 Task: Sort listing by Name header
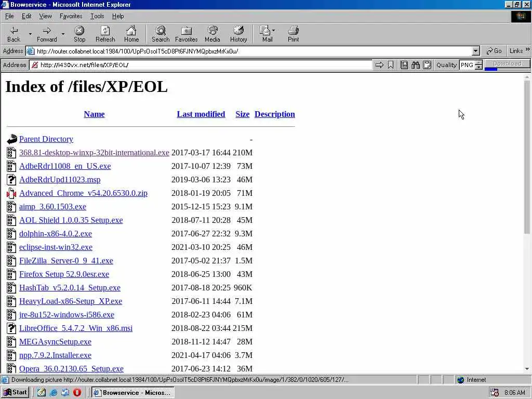[95, 114]
